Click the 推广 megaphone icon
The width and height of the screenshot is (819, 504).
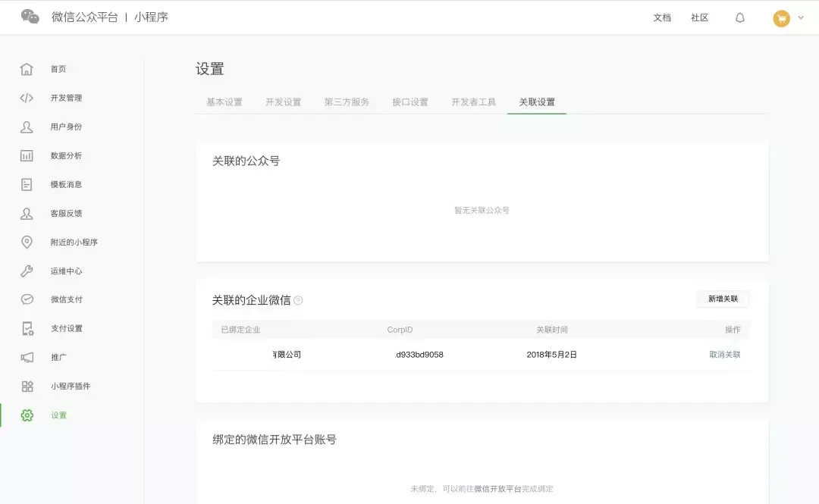[27, 357]
